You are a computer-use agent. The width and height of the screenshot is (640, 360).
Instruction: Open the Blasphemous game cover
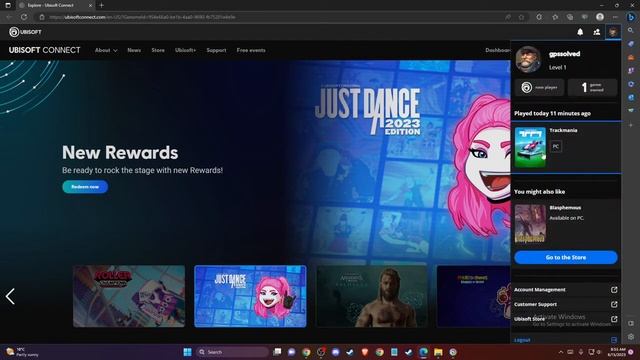tap(530, 224)
